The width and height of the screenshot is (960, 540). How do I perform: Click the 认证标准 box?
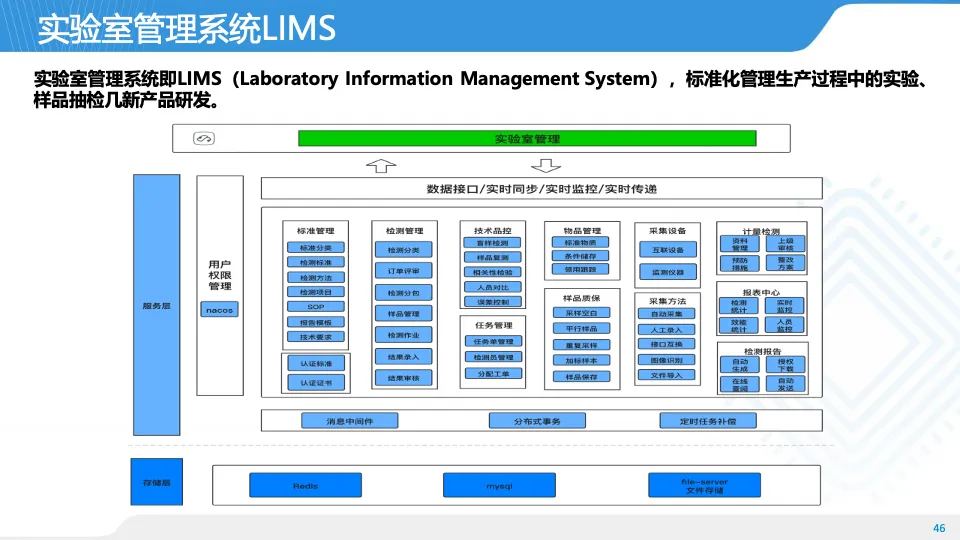(316, 363)
